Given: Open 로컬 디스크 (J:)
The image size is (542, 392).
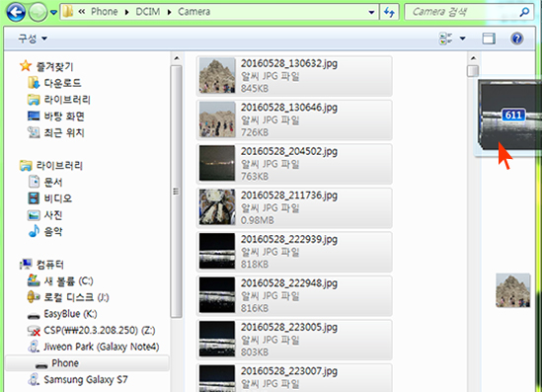Looking at the screenshot, I should (x=76, y=297).
